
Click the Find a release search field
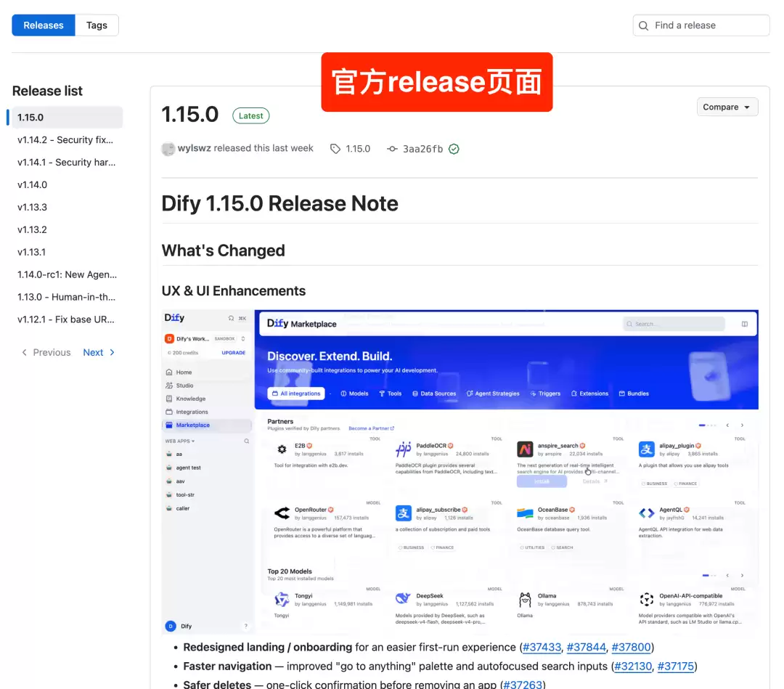point(701,25)
